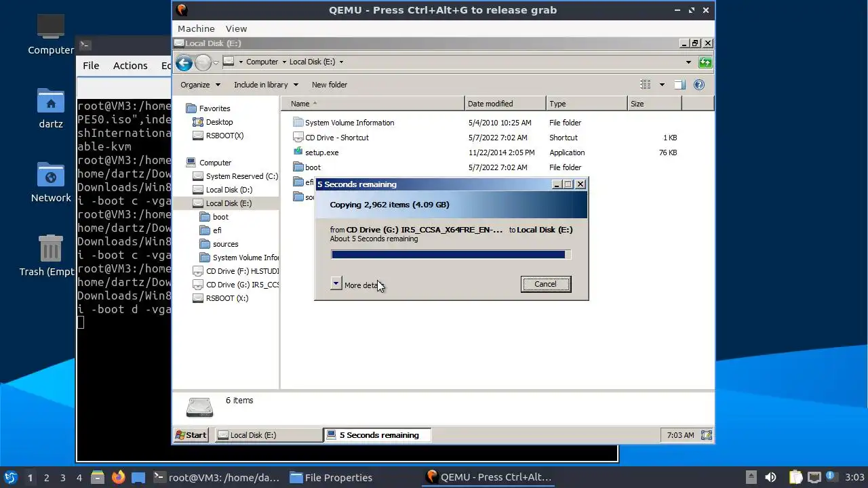Click the volume speaker tray icon

770,477
